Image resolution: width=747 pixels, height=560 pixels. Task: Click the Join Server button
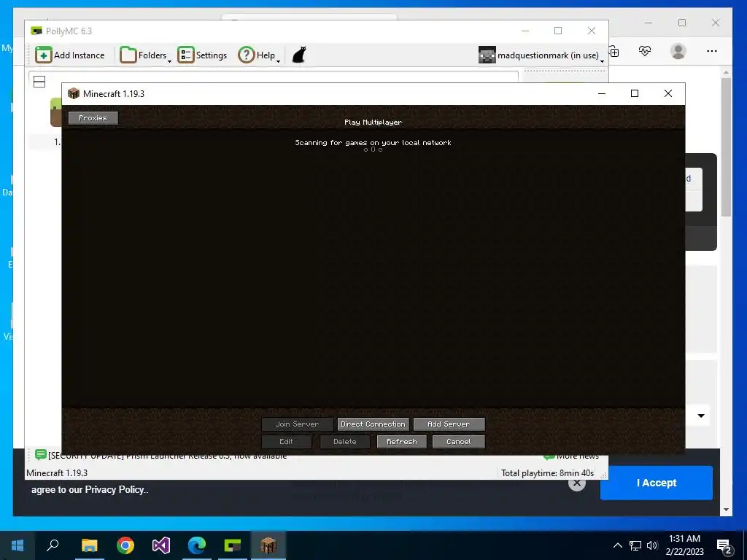tap(298, 424)
